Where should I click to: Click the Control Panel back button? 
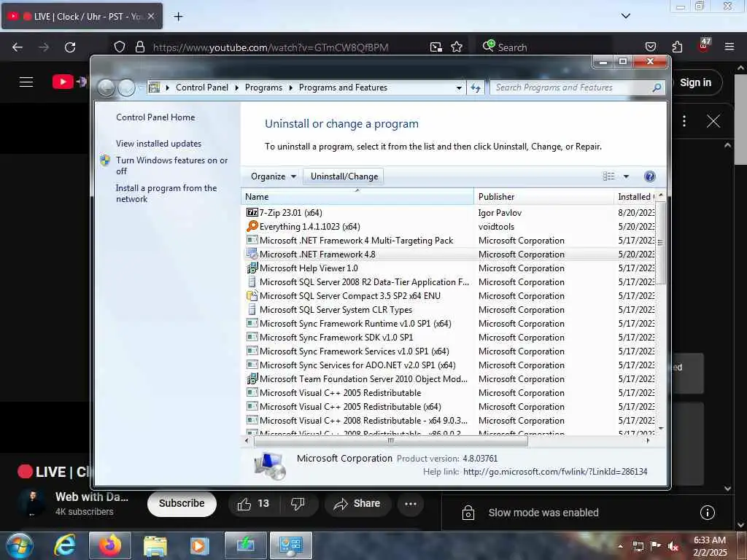pyautogui.click(x=107, y=87)
